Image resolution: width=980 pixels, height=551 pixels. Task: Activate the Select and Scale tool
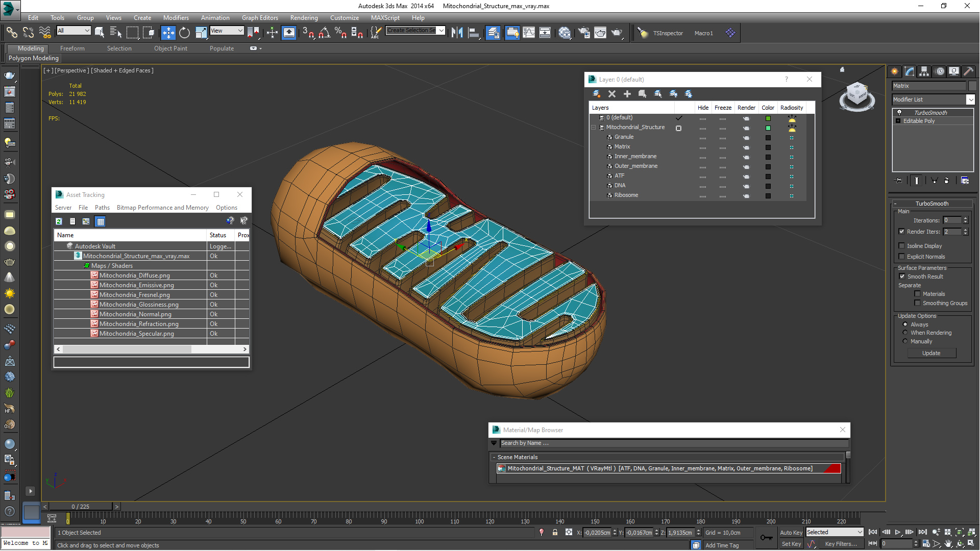click(201, 33)
